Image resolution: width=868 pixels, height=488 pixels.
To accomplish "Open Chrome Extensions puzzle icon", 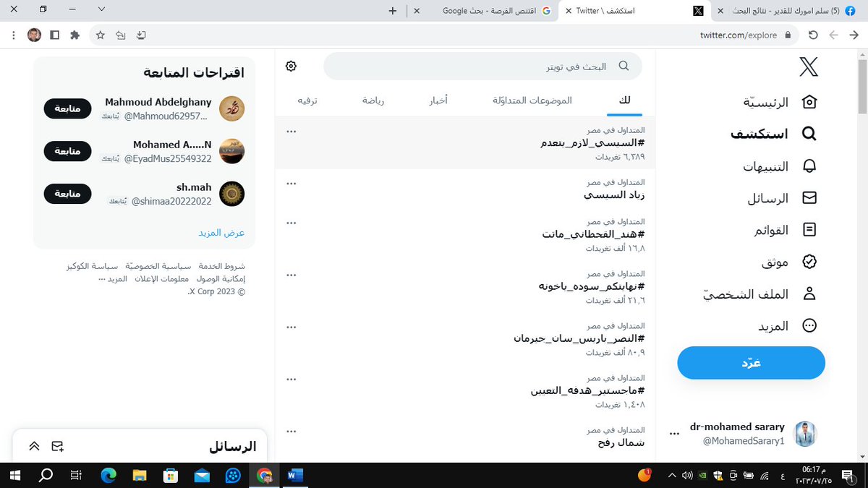I will click(x=75, y=35).
